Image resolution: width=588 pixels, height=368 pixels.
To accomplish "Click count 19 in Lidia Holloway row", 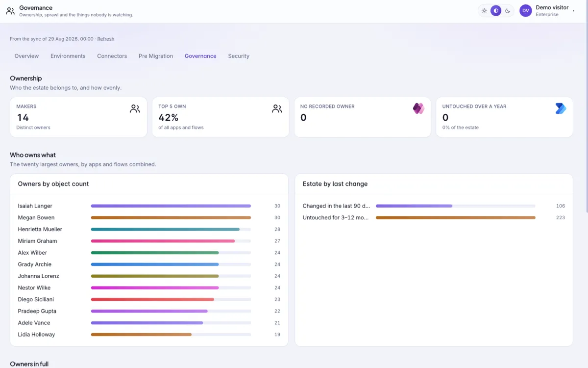I will click(x=277, y=335).
